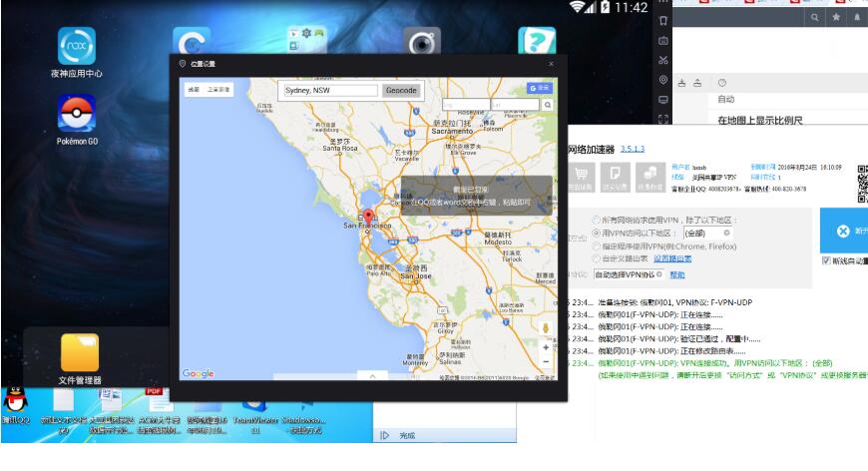
Task: Zoom out the map with minus button
Action: click(546, 362)
